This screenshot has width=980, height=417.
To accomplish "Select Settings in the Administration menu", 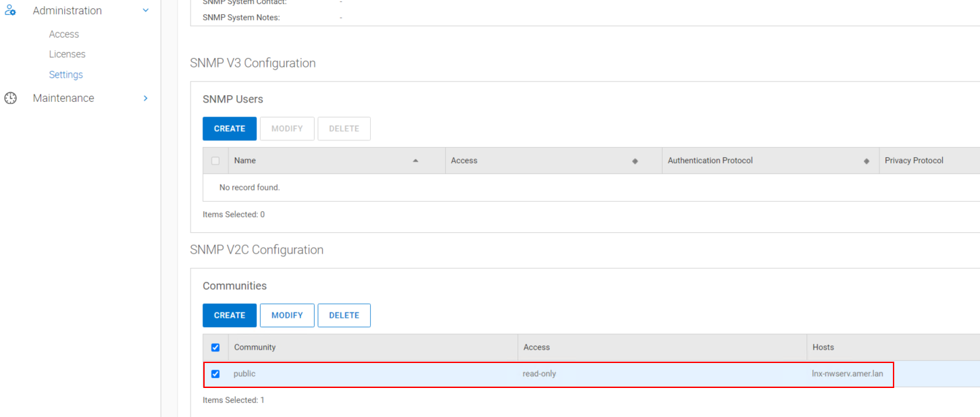I will (x=66, y=74).
